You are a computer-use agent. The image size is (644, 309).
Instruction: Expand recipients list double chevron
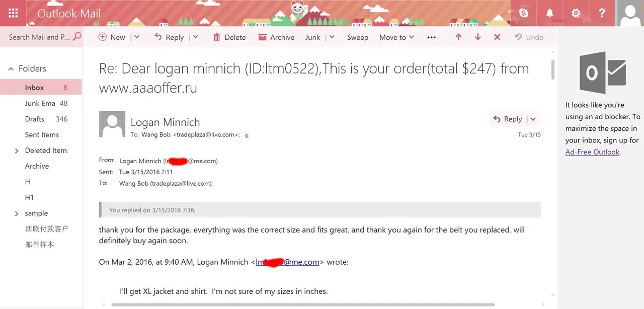pyautogui.click(x=247, y=135)
